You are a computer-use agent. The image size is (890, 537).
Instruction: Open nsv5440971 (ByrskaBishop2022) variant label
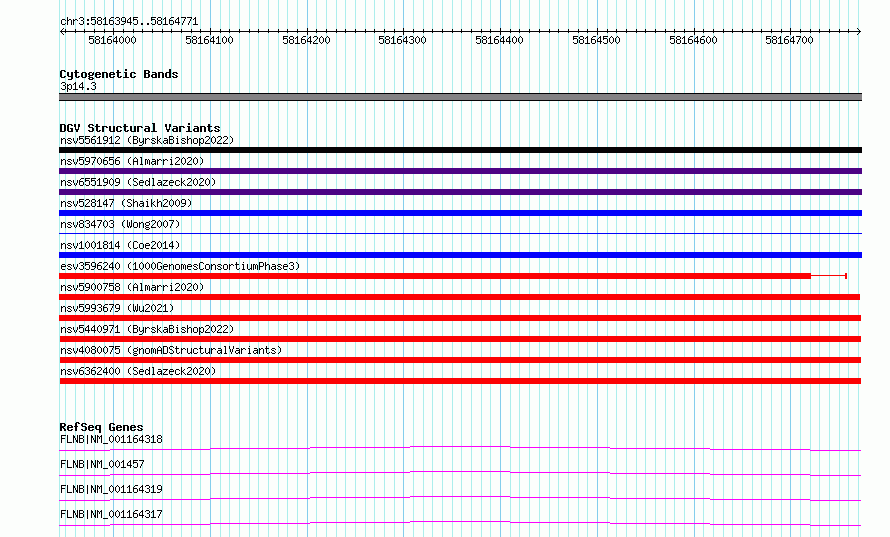(147, 329)
